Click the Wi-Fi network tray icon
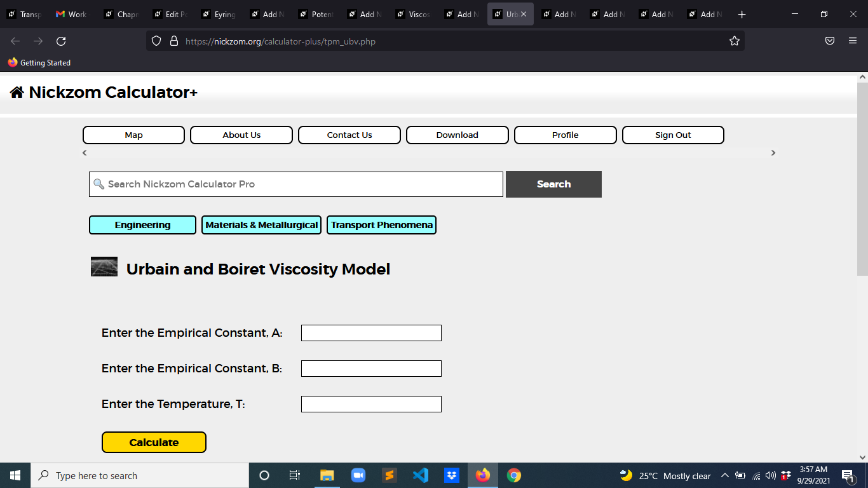The image size is (868, 488). point(756,475)
